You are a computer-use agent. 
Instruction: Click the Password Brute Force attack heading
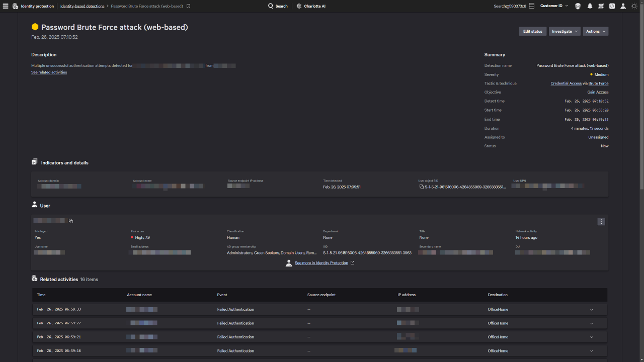(114, 27)
